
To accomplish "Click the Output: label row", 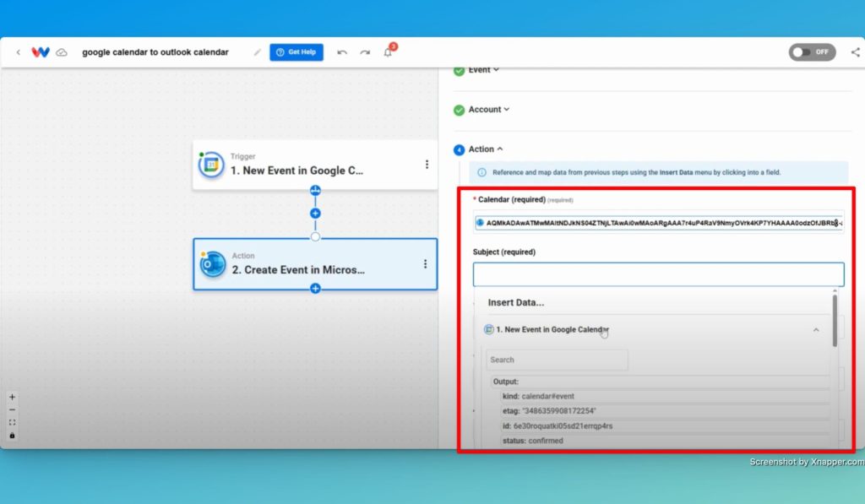I will click(x=661, y=382).
